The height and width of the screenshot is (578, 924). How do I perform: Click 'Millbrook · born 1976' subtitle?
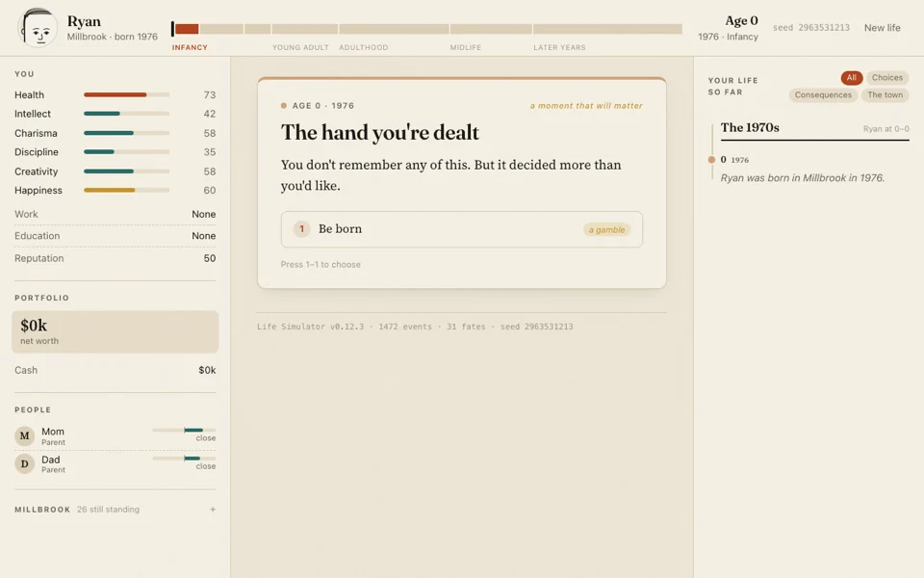coord(112,37)
